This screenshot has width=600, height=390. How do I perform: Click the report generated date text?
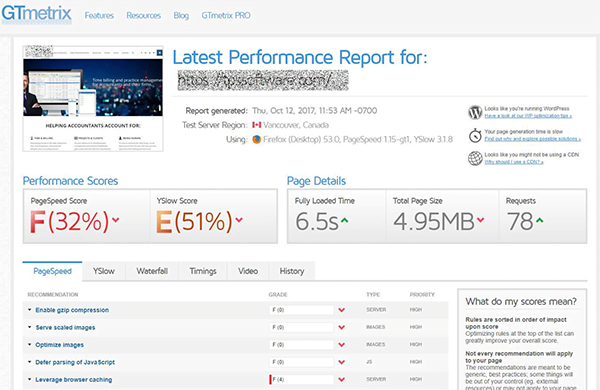pos(315,111)
